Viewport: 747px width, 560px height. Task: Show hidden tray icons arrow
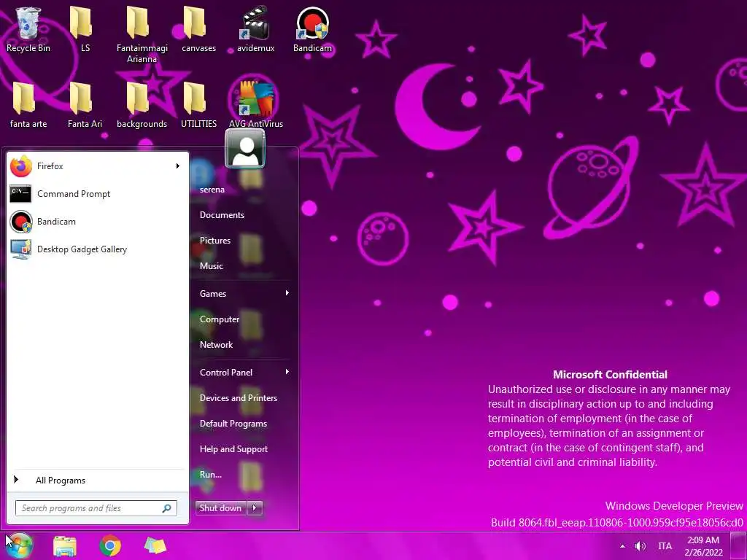[622, 546]
